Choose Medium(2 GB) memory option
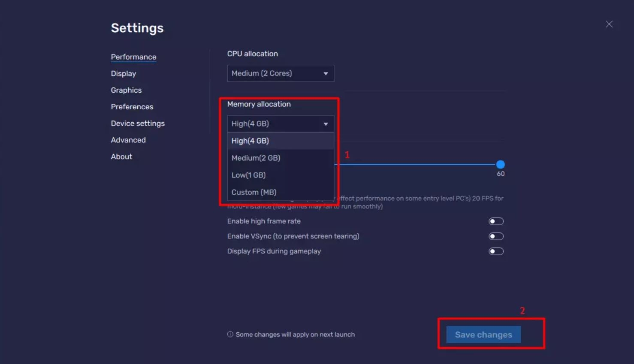Image resolution: width=634 pixels, height=364 pixels. point(256,158)
